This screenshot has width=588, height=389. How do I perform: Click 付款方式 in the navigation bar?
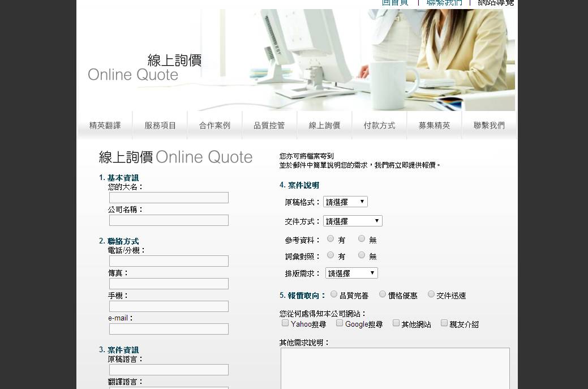[379, 126]
